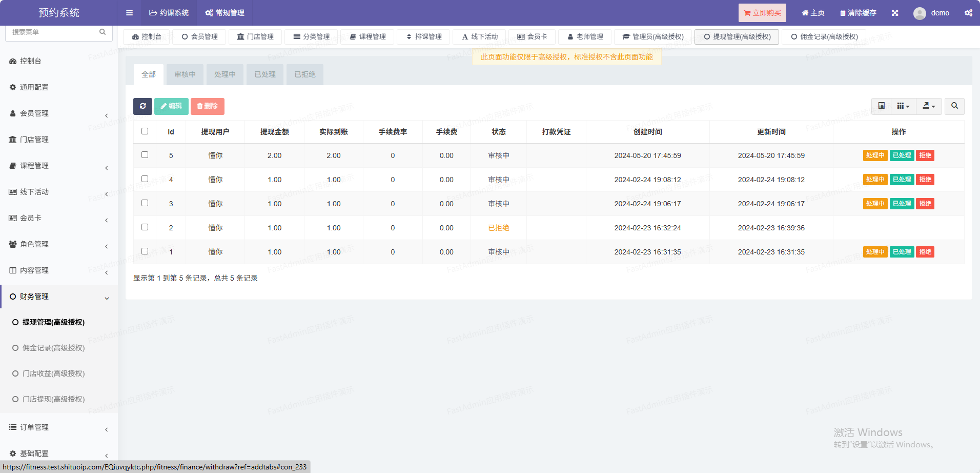980x473 pixels.
Task: Open the 佣金记录(高级授权) top tab
Action: pyautogui.click(x=824, y=37)
